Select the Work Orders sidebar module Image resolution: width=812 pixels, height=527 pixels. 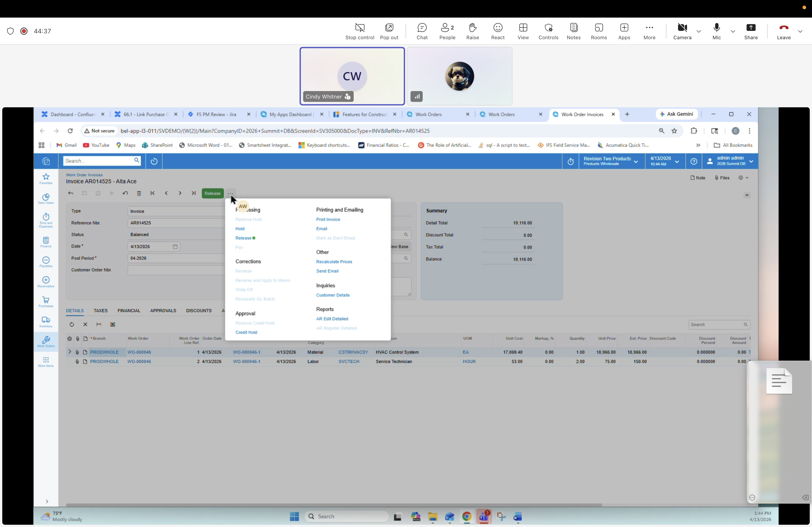46,342
